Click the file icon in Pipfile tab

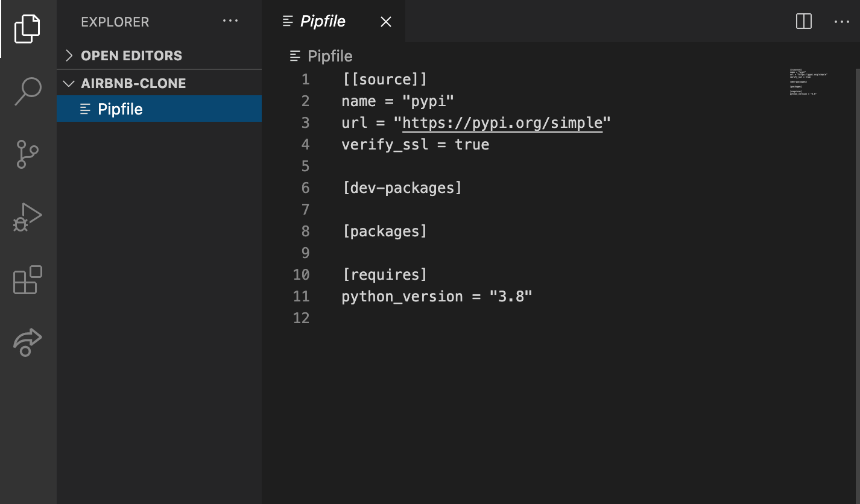click(288, 22)
